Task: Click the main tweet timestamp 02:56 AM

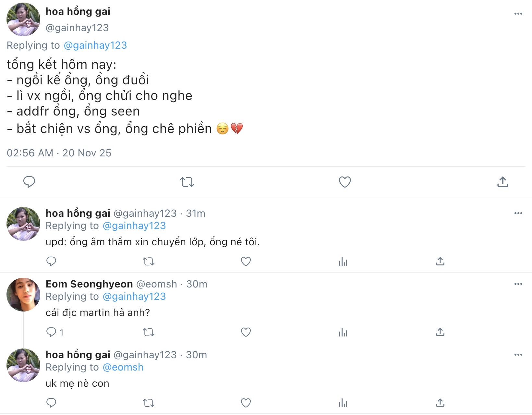Action: point(30,153)
